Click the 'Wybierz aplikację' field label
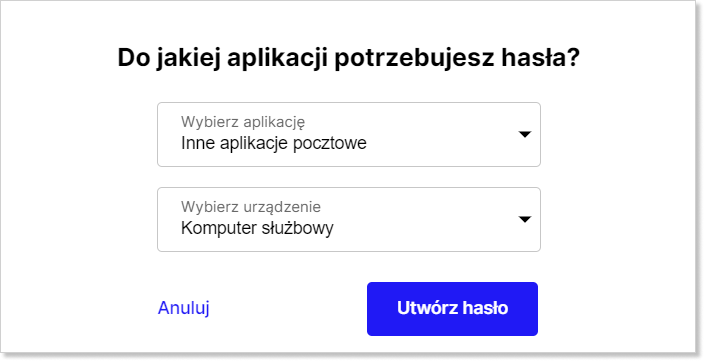This screenshot has height=361, width=704. [243, 122]
